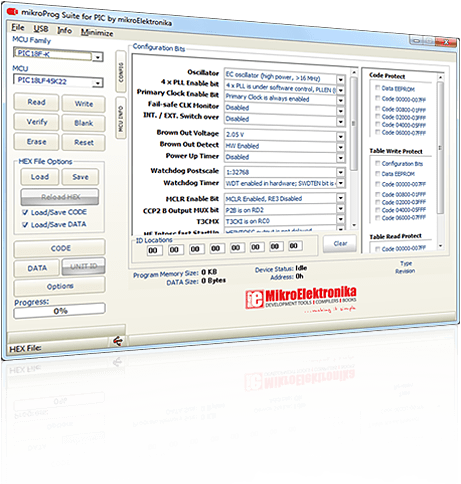
Task: Expand the CCP2 B Output MUX bit dropdown
Action: (340, 209)
